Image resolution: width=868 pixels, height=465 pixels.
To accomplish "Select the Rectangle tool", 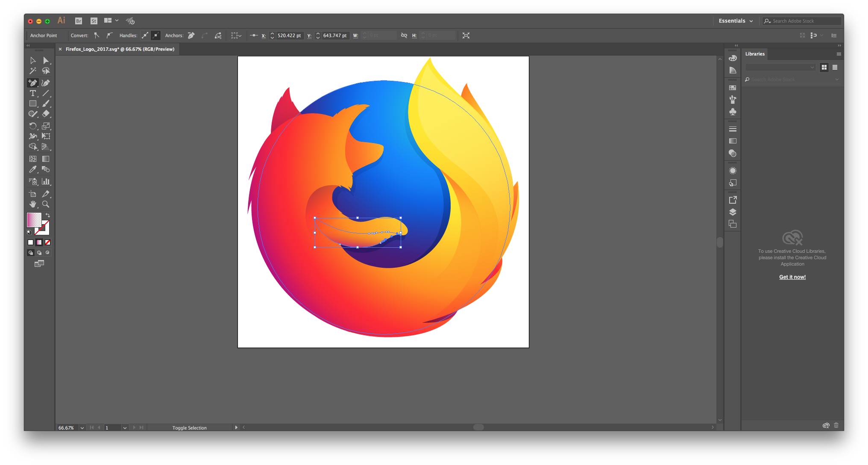I will pyautogui.click(x=32, y=104).
